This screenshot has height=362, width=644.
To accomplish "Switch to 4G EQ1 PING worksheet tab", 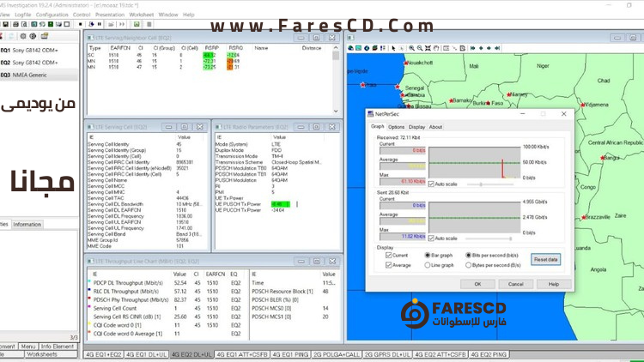I will (291, 354).
